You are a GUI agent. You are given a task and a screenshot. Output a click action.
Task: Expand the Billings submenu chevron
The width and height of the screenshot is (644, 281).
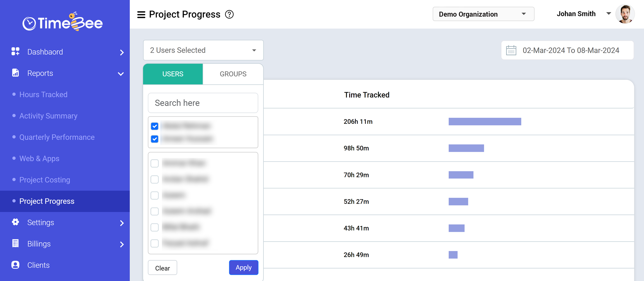click(x=122, y=244)
